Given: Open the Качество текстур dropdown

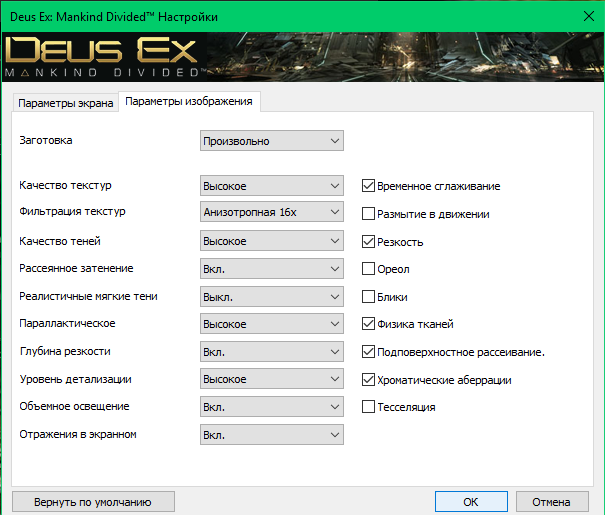Looking at the screenshot, I should point(272,186).
